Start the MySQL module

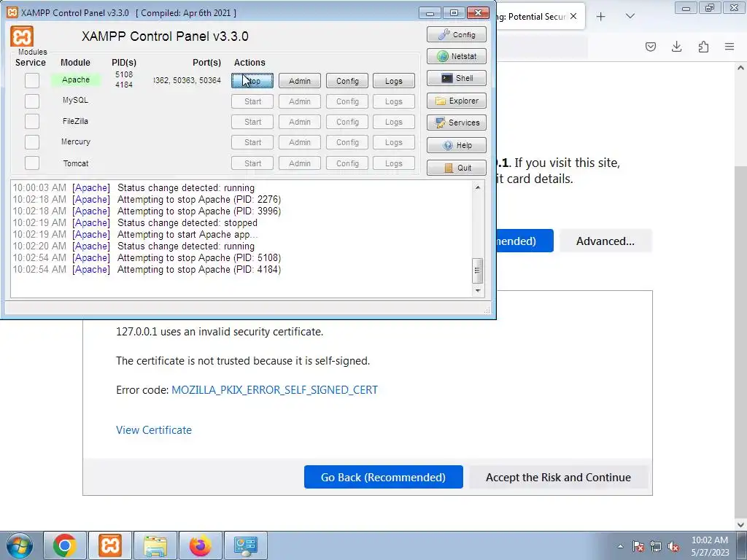pyautogui.click(x=252, y=101)
